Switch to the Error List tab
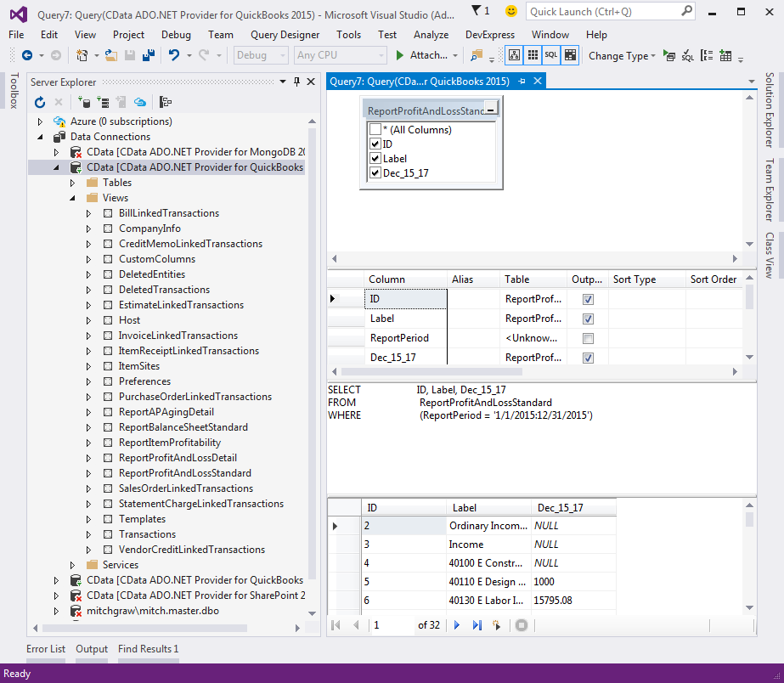This screenshot has width=784, height=683. point(46,649)
